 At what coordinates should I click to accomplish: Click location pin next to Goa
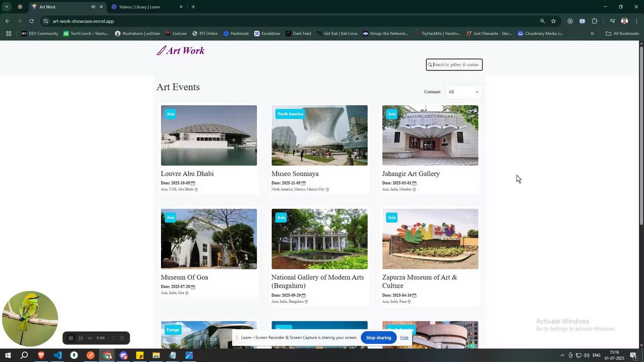(187, 293)
